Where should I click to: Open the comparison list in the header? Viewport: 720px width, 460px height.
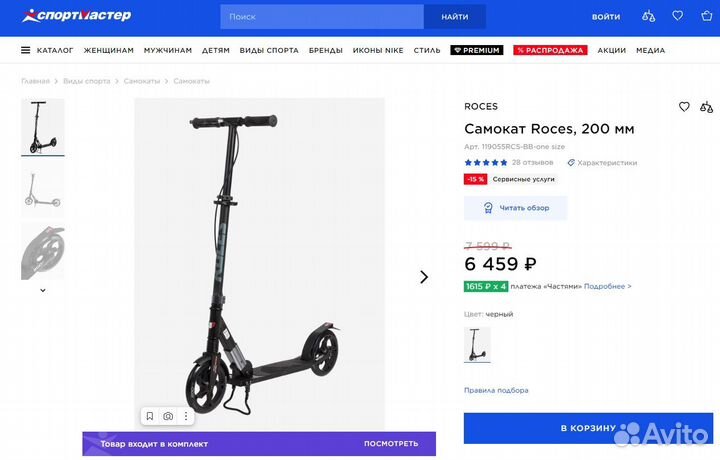tap(649, 16)
